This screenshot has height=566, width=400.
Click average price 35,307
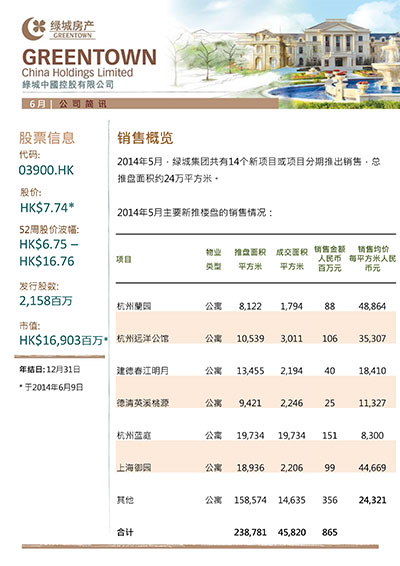tap(372, 339)
